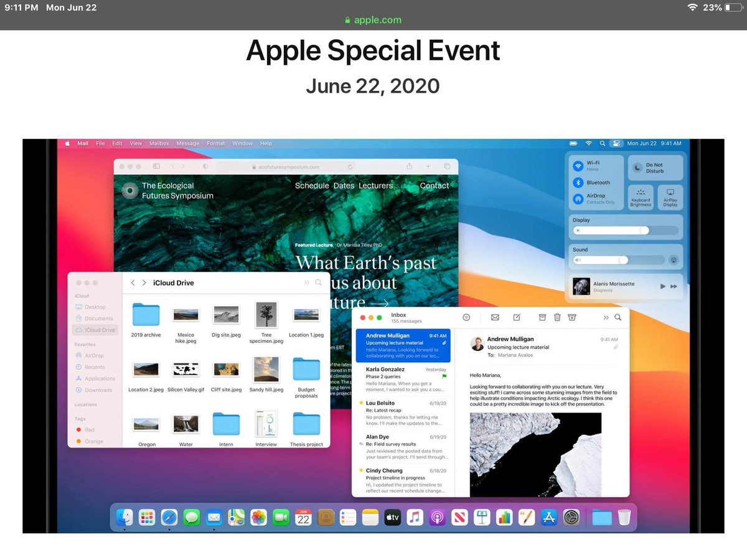Screen dimensions: 747x560
Task: Click Spotlight search in the menu bar
Action: coord(603,143)
